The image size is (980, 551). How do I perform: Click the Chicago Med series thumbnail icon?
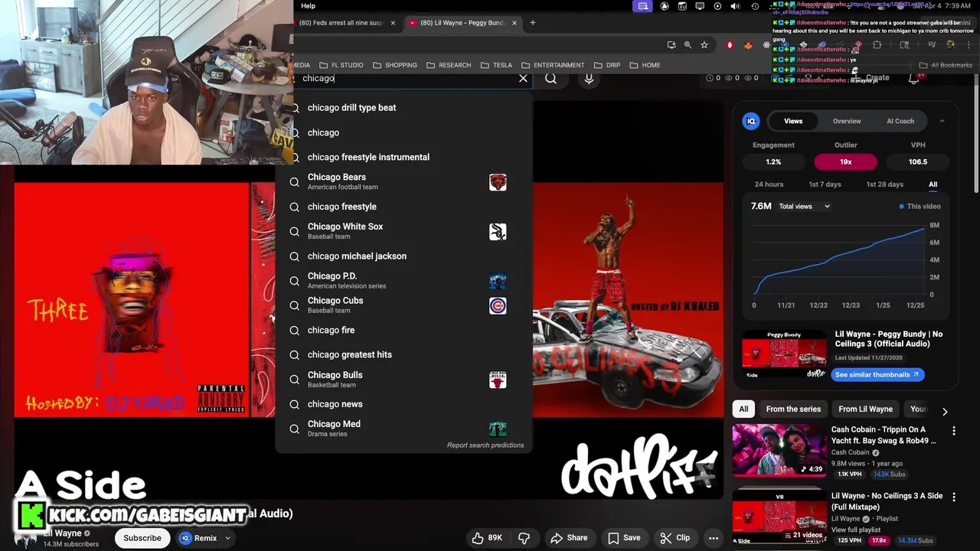coord(498,429)
